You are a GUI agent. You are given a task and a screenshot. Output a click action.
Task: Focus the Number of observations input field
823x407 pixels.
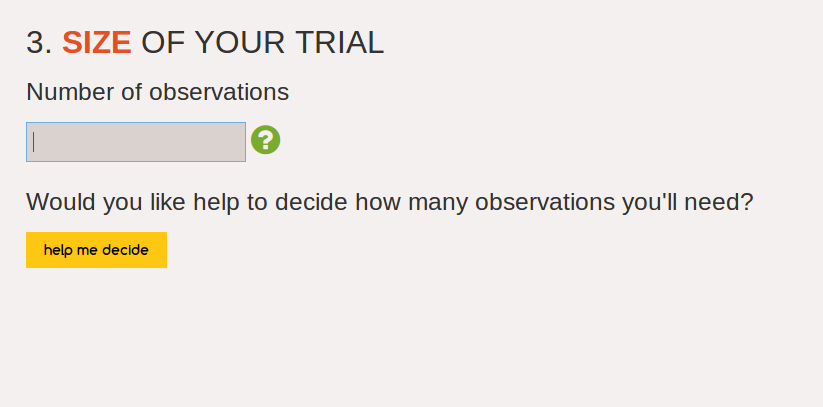136,142
